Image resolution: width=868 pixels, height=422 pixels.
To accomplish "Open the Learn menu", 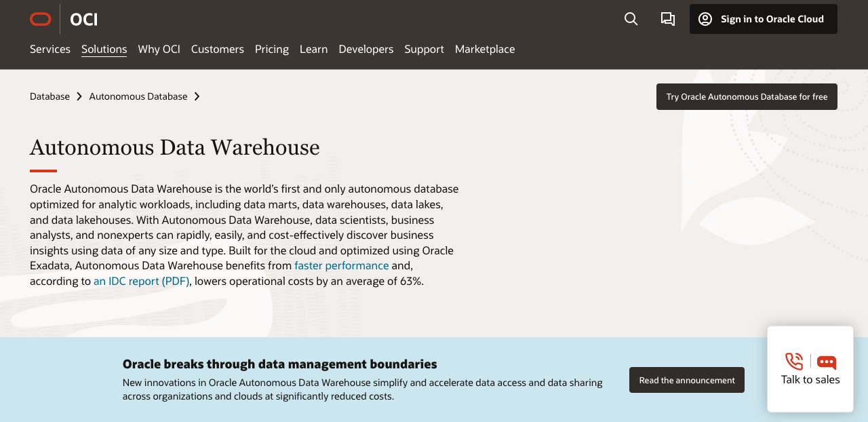I will point(314,49).
